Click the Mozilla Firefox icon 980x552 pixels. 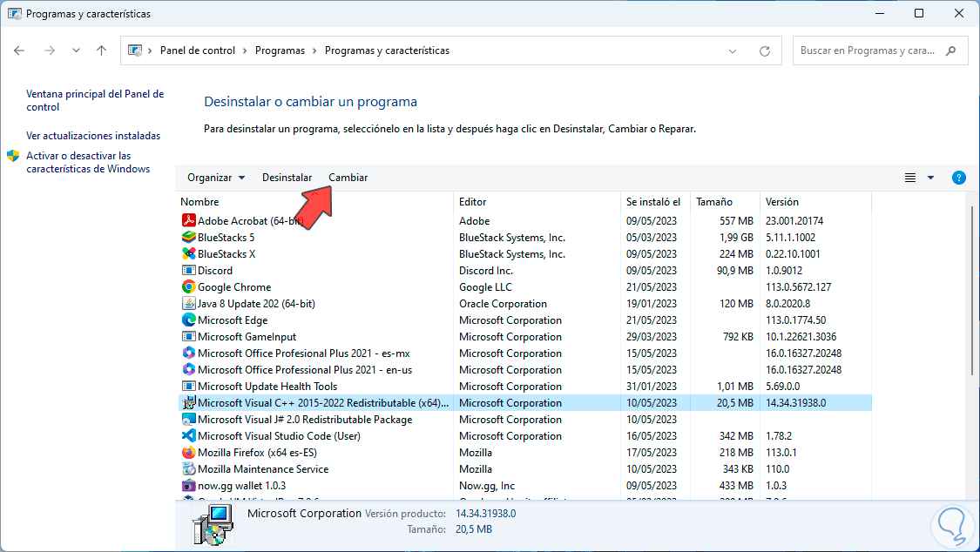[189, 452]
